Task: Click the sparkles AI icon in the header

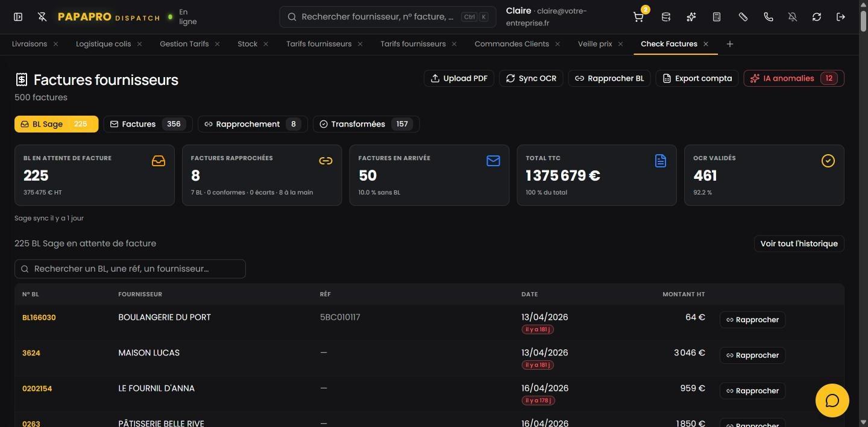Action: [x=691, y=17]
